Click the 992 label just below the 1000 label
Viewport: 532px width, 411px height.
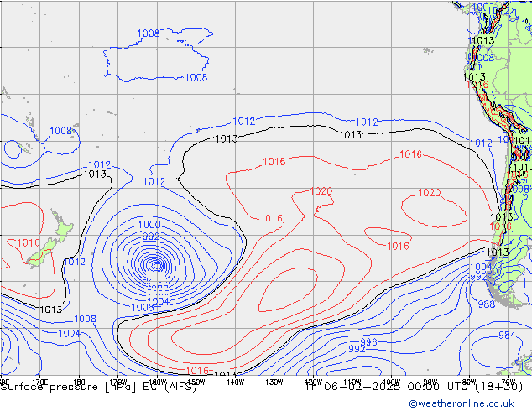(151, 237)
